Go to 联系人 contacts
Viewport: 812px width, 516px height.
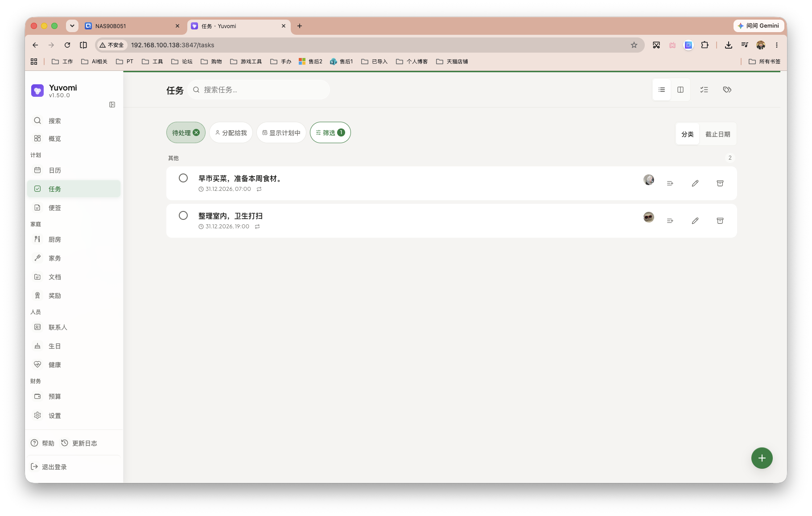coord(74,327)
